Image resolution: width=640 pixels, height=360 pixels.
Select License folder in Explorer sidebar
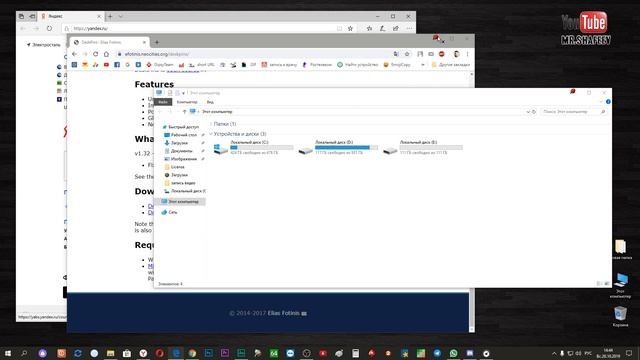tap(177, 167)
